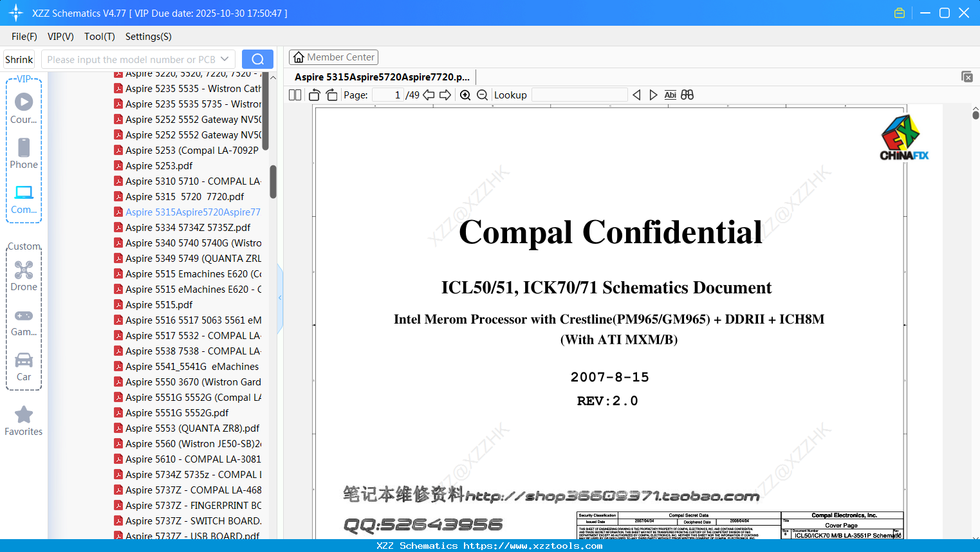Open Aspire 5310 5710 - COMPAL file
This screenshot has height=552, width=980.
[x=188, y=181]
